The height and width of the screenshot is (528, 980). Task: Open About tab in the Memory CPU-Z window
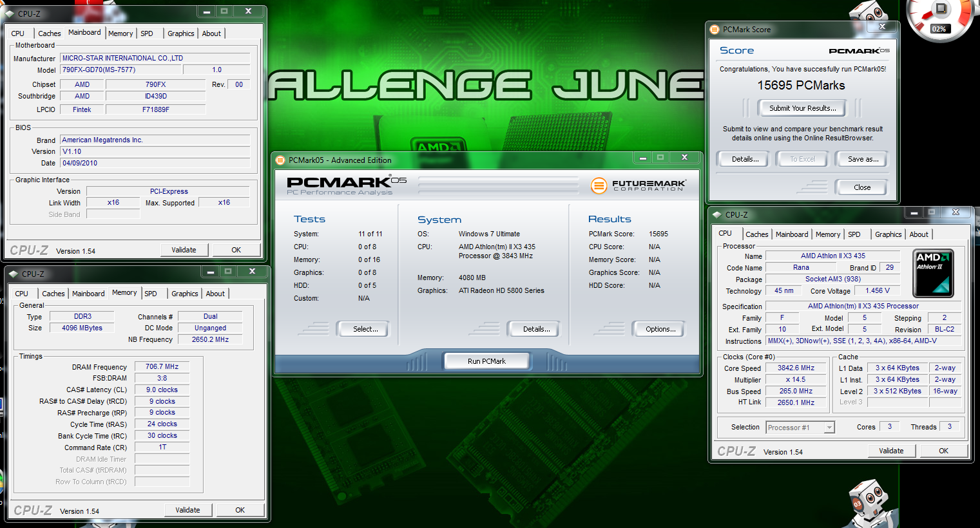pyautogui.click(x=215, y=294)
